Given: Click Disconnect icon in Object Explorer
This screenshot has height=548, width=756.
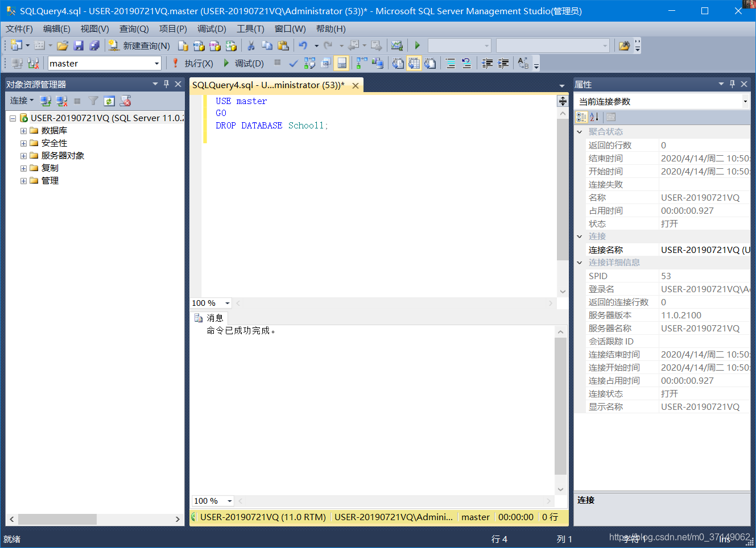Looking at the screenshot, I should (x=61, y=101).
